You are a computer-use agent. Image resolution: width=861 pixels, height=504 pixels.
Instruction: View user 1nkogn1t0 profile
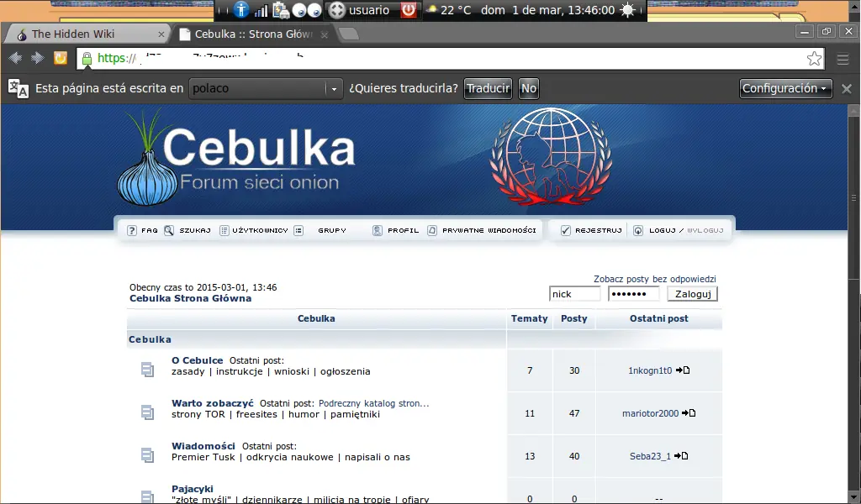click(650, 370)
